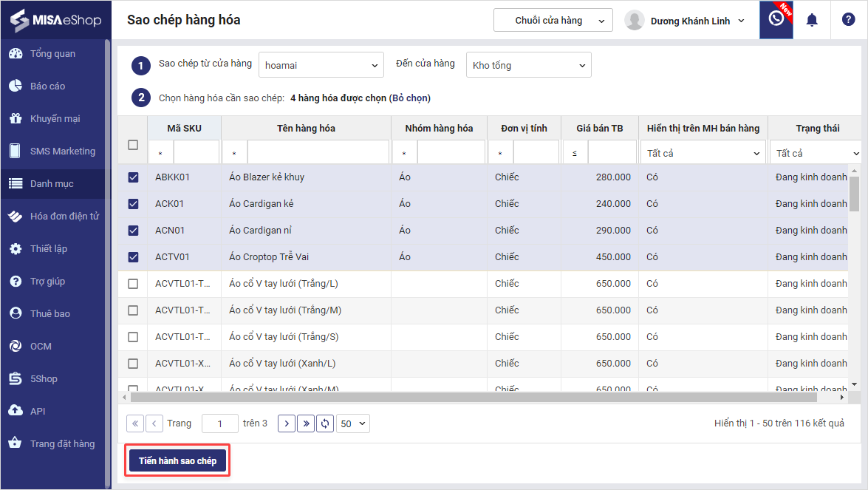Sort by the Giá bán TB column header
The height and width of the screenshot is (490, 868).
click(x=600, y=129)
